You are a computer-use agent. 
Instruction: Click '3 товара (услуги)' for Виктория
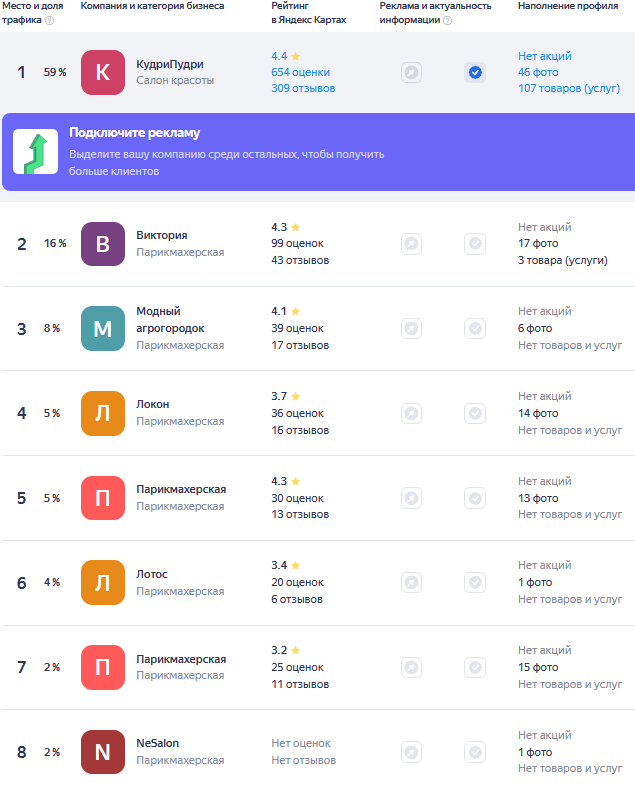[x=562, y=260]
